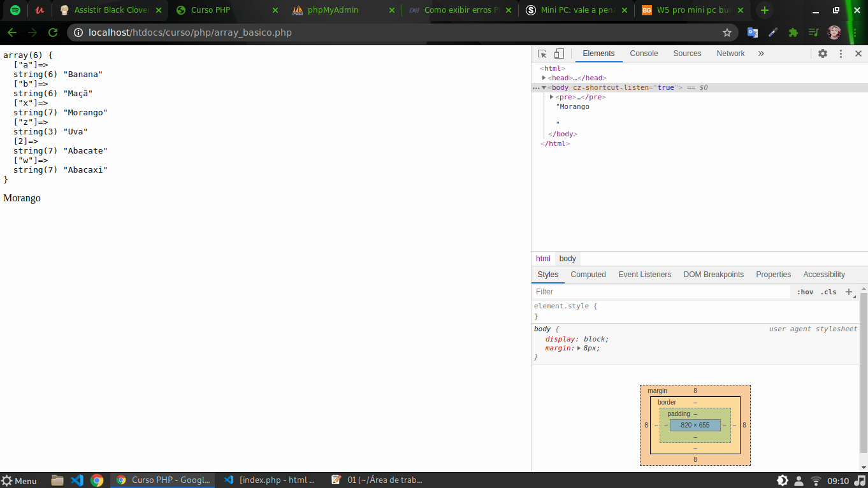Image resolution: width=868 pixels, height=488 pixels.
Task: Expand the head element node
Action: coord(544,78)
